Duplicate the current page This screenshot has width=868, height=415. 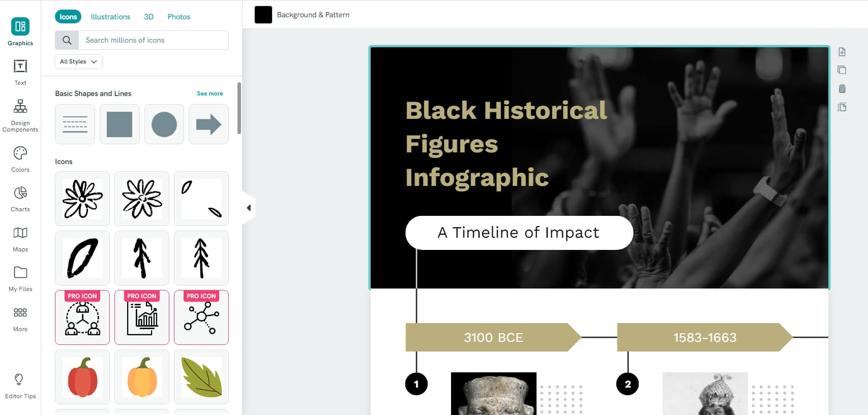[842, 70]
